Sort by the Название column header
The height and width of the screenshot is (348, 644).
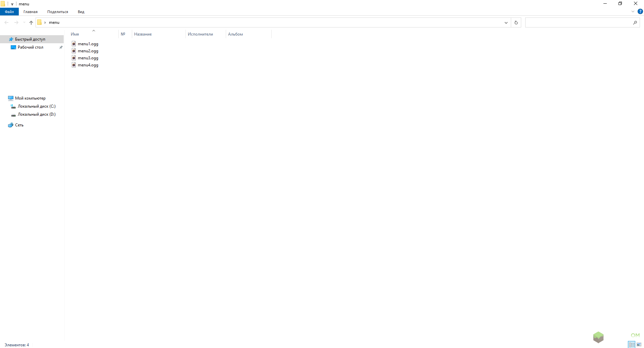click(159, 34)
